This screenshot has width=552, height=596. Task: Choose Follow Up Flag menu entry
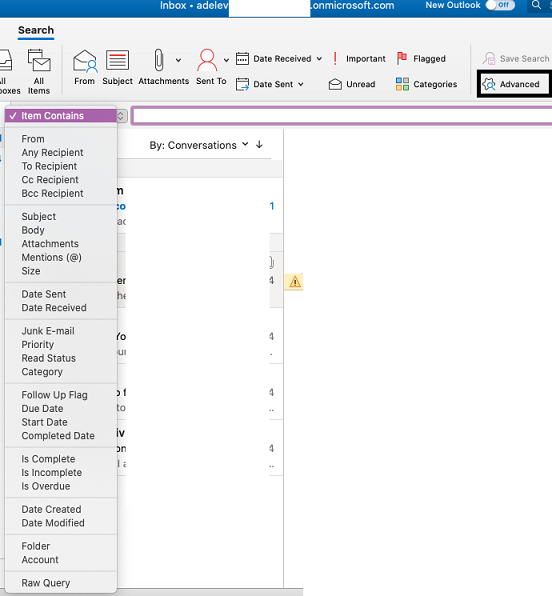(x=61, y=395)
